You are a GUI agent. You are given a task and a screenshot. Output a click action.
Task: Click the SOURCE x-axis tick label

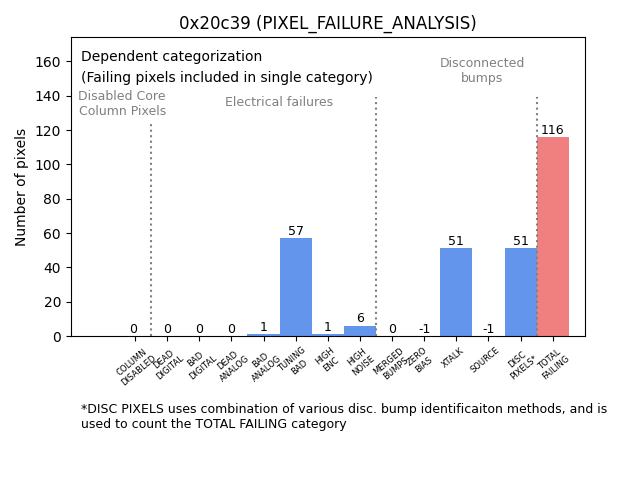point(486,362)
